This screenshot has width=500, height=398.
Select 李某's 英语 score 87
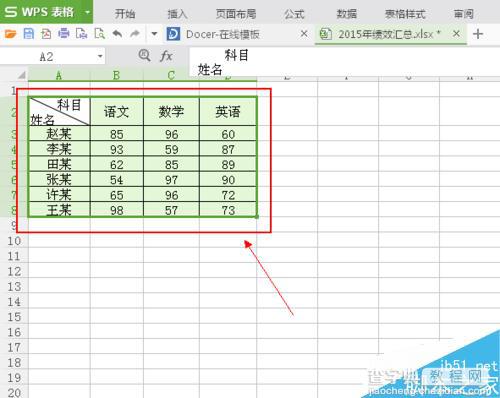click(x=228, y=149)
